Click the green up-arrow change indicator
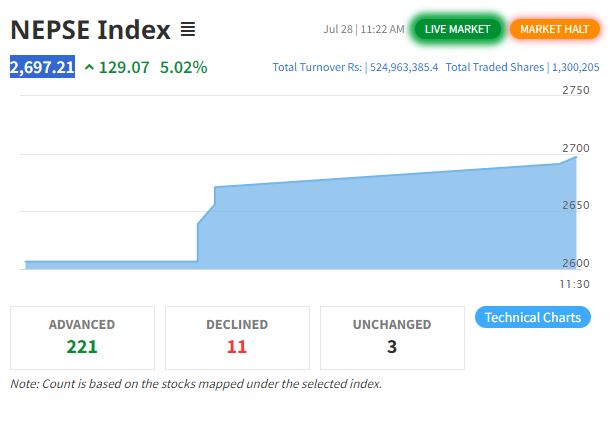The height and width of the screenshot is (423, 611). [89, 67]
